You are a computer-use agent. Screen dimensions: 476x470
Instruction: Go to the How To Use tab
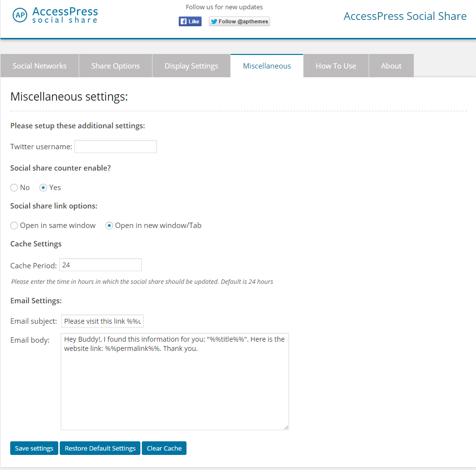(x=336, y=66)
